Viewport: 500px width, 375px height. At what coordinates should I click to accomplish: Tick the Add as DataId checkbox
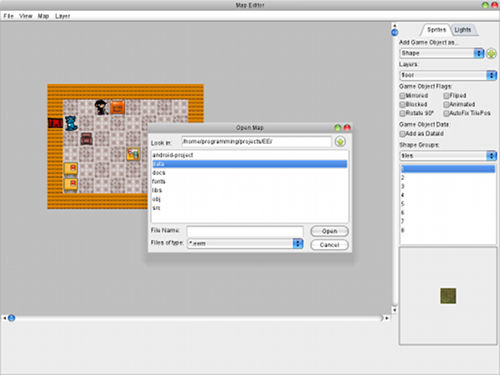click(402, 134)
